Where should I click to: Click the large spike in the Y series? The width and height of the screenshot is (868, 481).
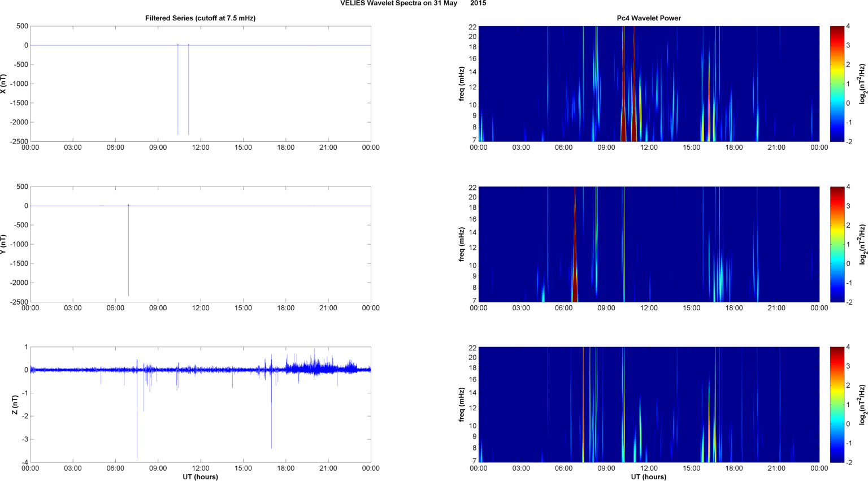coord(128,254)
